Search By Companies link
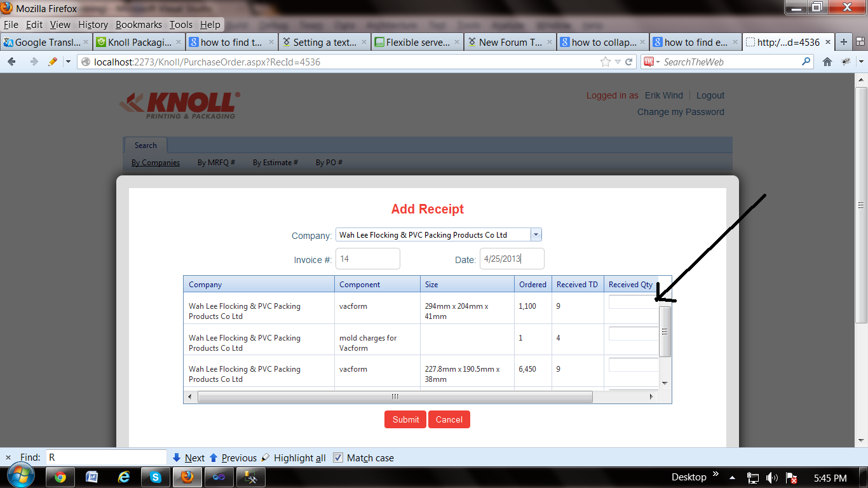Image resolution: width=868 pixels, height=488 pixels. (156, 163)
